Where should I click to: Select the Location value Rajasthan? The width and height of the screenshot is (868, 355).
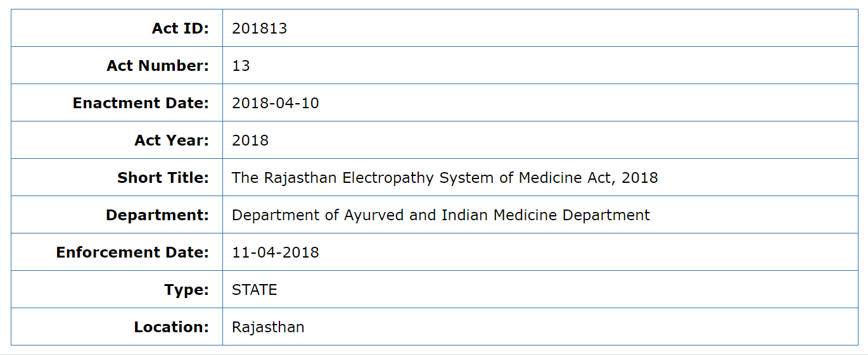click(268, 327)
